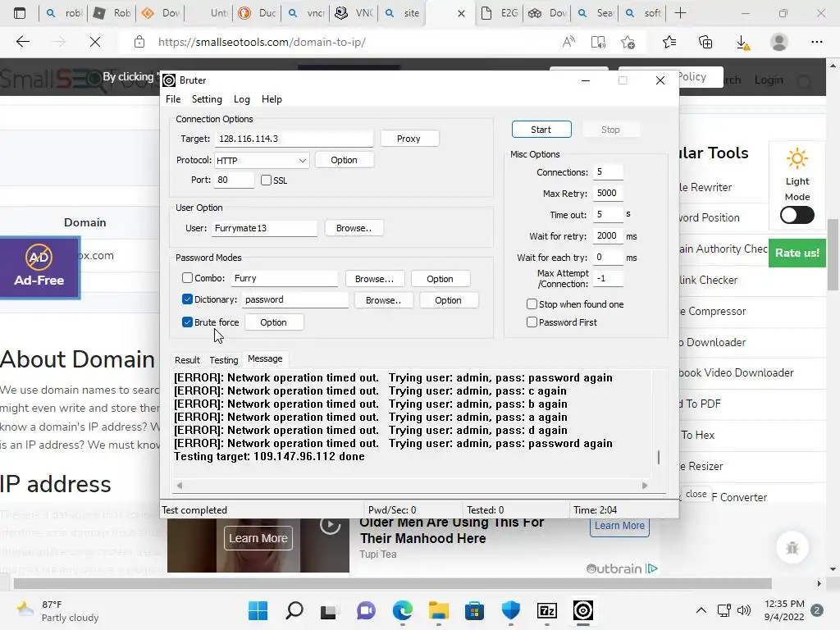Open the protocol Option button
The height and width of the screenshot is (630, 840).
point(344,160)
